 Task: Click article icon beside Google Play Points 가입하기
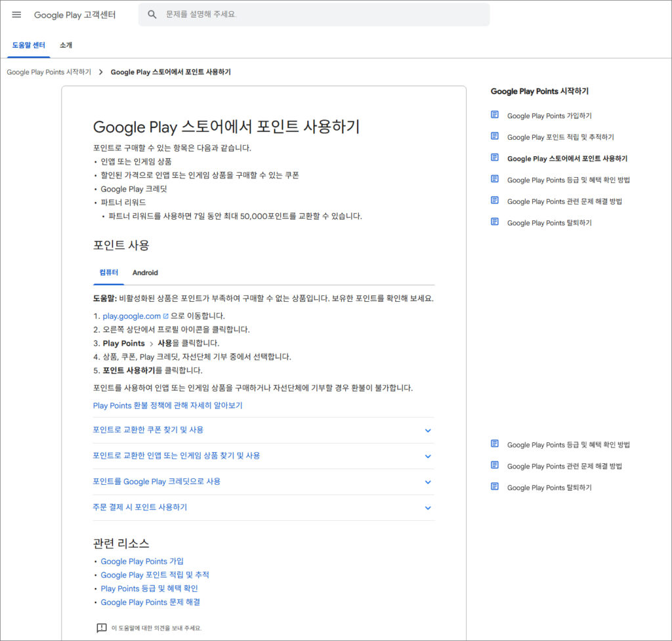[x=495, y=115]
